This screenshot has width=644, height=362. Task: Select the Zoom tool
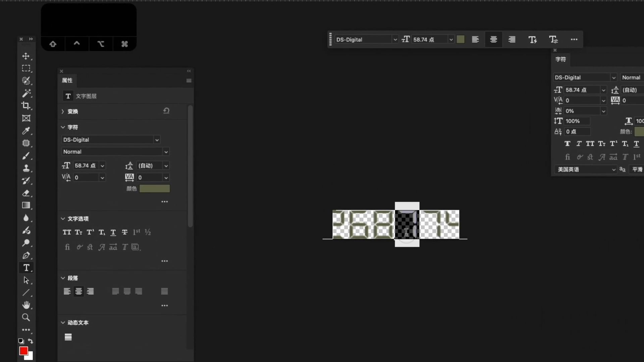pos(26,317)
